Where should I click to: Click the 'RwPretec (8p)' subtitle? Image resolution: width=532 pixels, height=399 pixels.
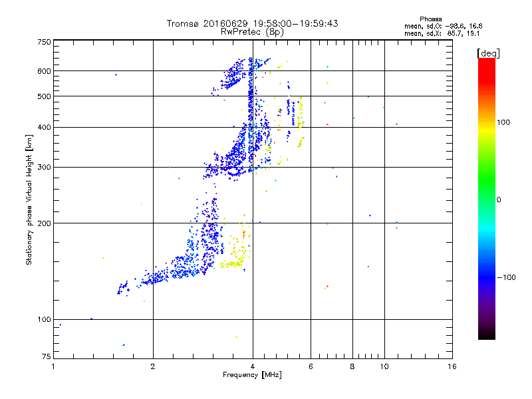point(252,32)
